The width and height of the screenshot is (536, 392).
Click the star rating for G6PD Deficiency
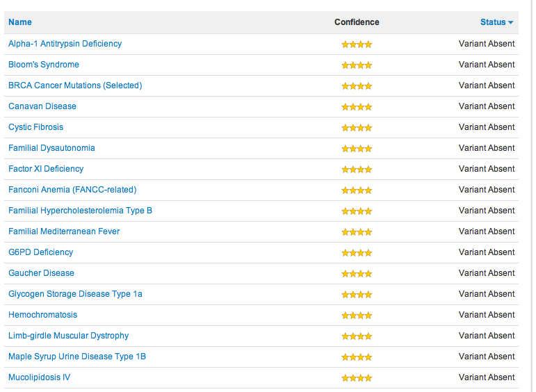[357, 253]
